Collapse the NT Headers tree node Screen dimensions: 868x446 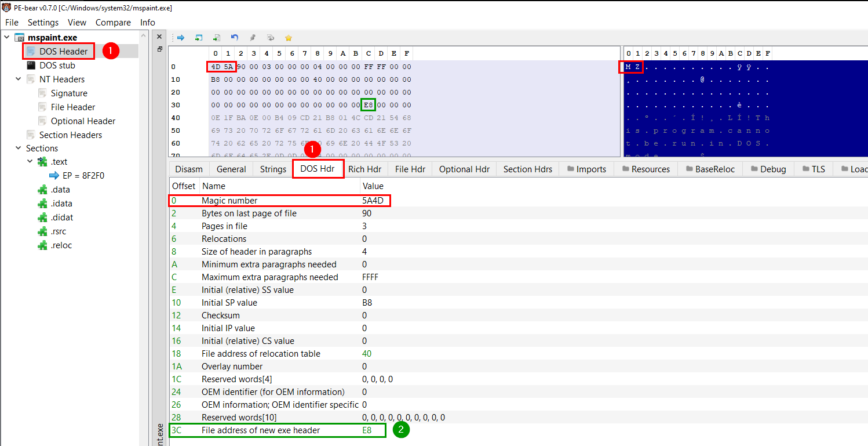click(19, 79)
